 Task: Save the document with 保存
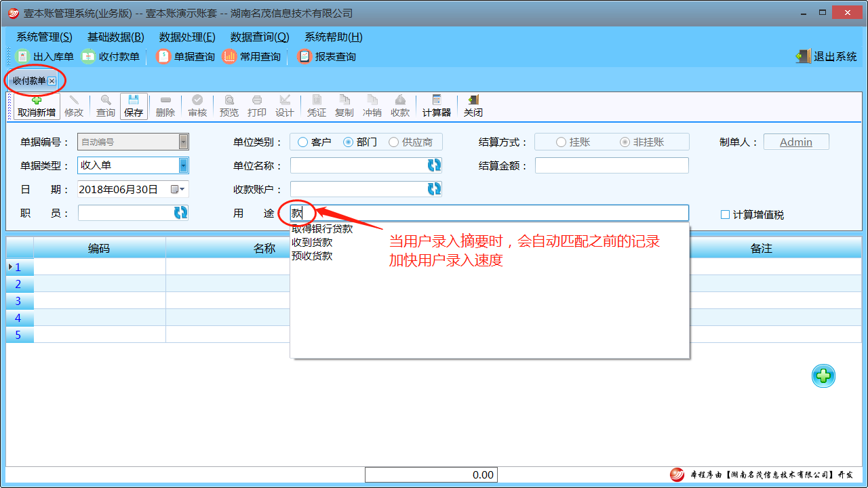[x=134, y=106]
